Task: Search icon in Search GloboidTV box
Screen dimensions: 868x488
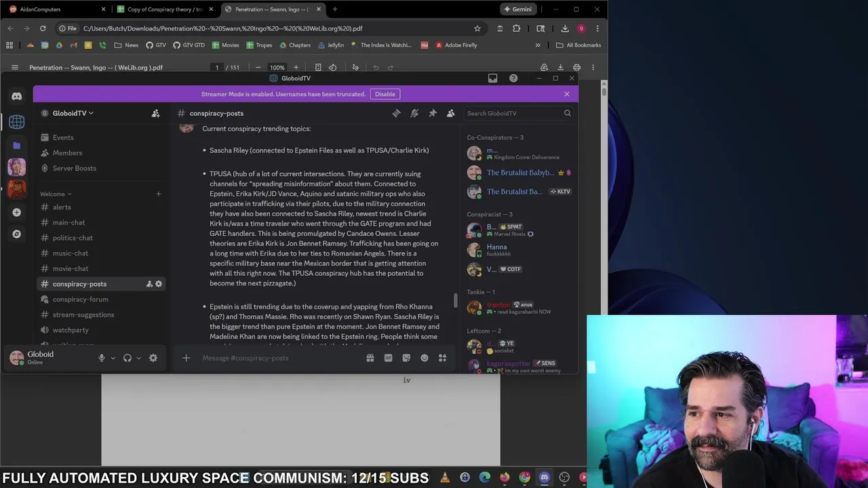Action: coord(568,113)
